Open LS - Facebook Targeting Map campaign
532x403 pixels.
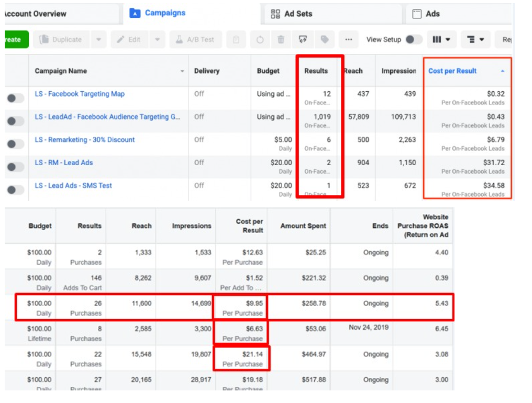(80, 94)
